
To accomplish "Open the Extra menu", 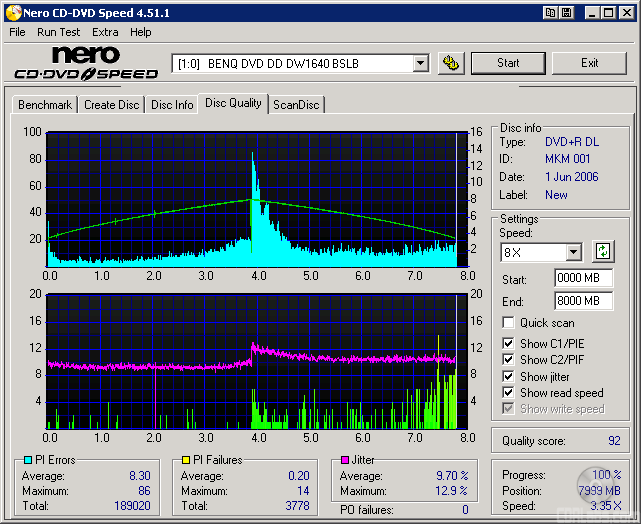I will (105, 32).
